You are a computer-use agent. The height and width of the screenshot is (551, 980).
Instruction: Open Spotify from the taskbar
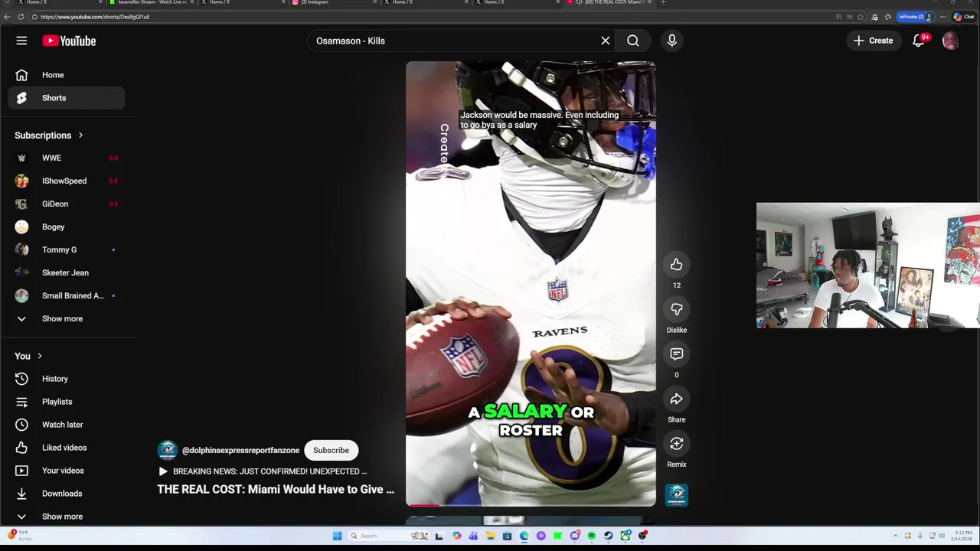(x=592, y=536)
